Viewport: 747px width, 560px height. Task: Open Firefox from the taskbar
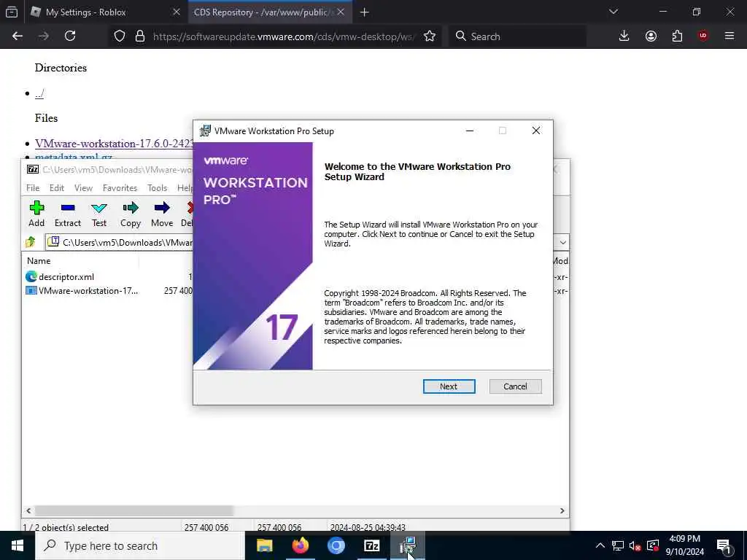pos(300,545)
